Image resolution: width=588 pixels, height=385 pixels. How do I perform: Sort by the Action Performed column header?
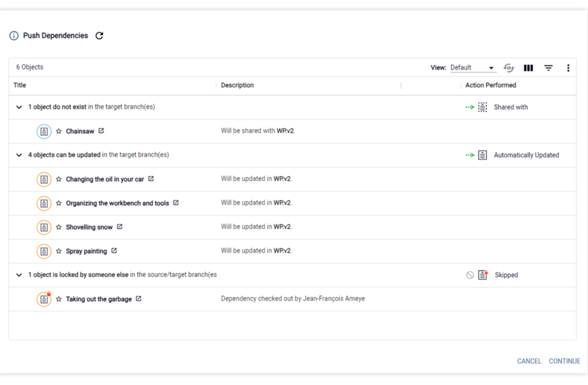pyautogui.click(x=491, y=85)
